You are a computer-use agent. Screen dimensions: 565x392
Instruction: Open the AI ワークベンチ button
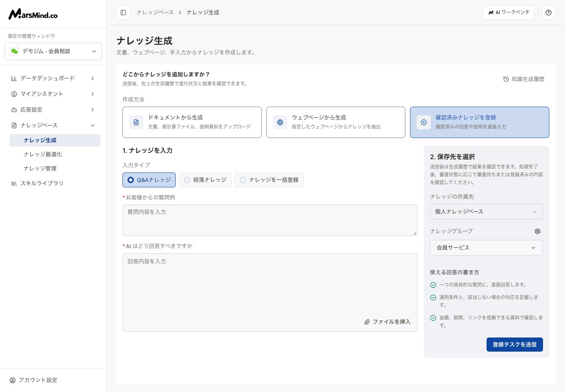508,13
